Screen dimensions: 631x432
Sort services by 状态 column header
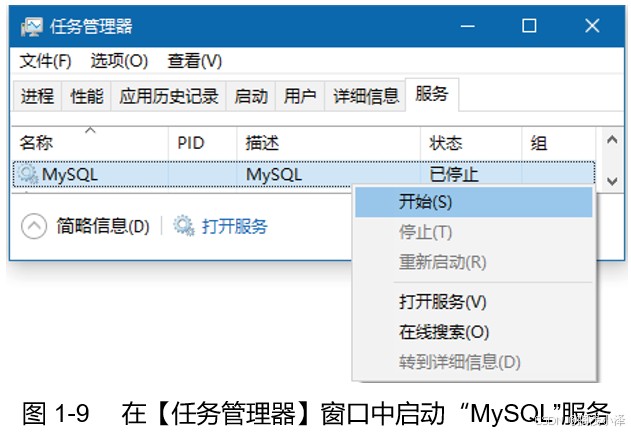pyautogui.click(x=471, y=143)
